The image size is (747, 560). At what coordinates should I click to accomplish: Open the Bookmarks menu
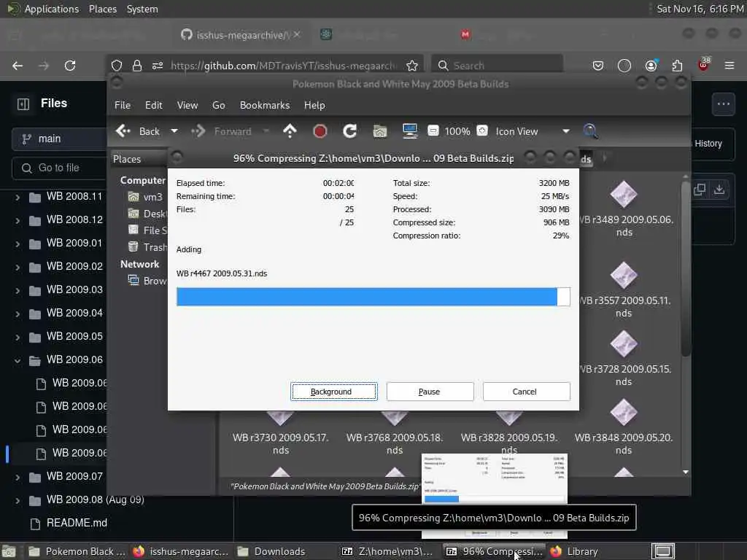pos(264,105)
